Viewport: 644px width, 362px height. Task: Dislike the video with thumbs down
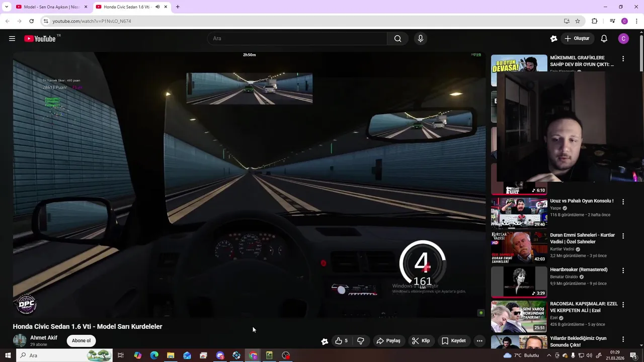coord(361,341)
